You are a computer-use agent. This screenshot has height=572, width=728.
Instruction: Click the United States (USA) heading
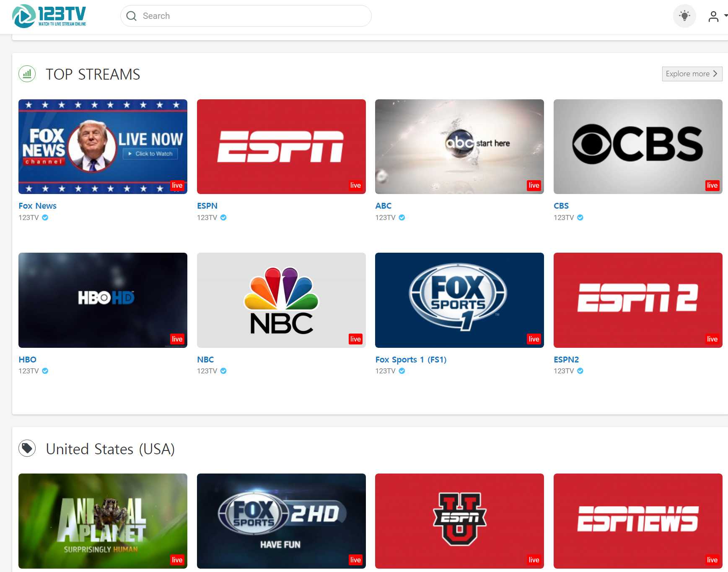(x=110, y=449)
